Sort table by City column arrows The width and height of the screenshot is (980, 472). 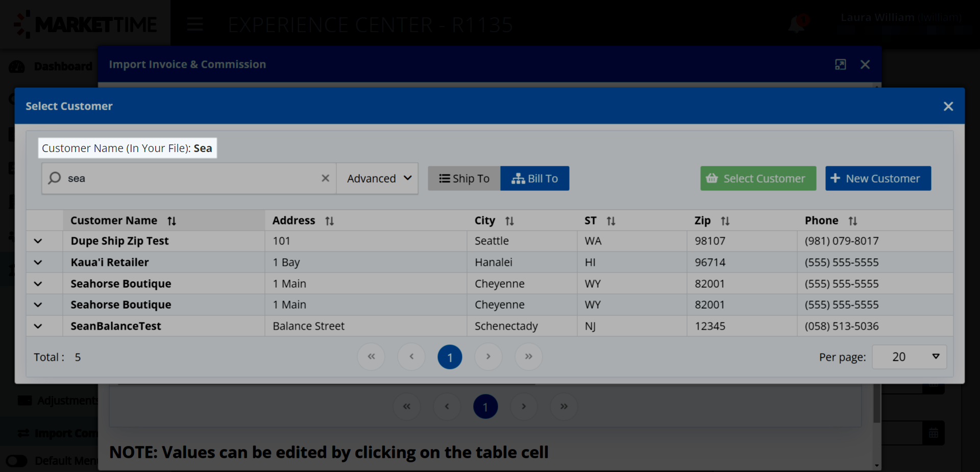coord(509,221)
